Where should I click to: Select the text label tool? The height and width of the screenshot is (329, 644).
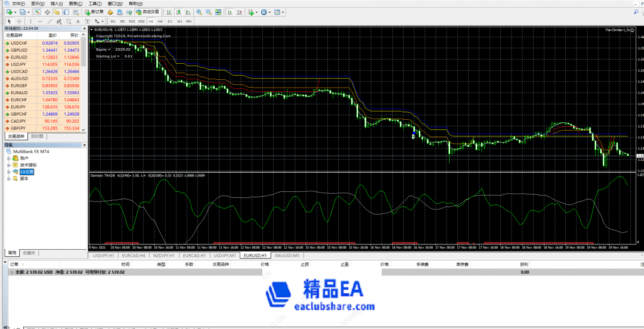click(x=88, y=21)
